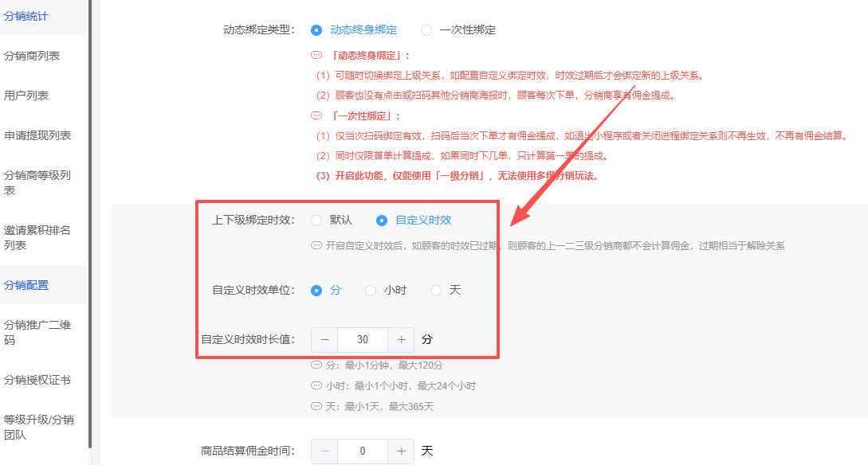
Task: Open 分销统计 in the sidebar
Action: point(26,15)
